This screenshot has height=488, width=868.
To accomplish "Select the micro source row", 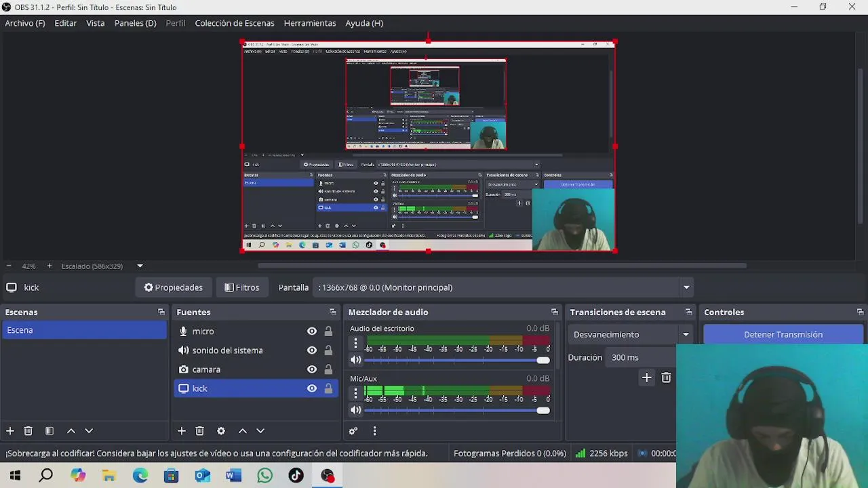I will (x=255, y=331).
